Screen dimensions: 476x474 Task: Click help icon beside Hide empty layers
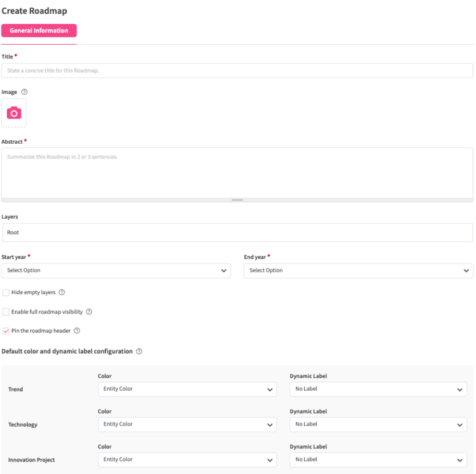(62, 293)
